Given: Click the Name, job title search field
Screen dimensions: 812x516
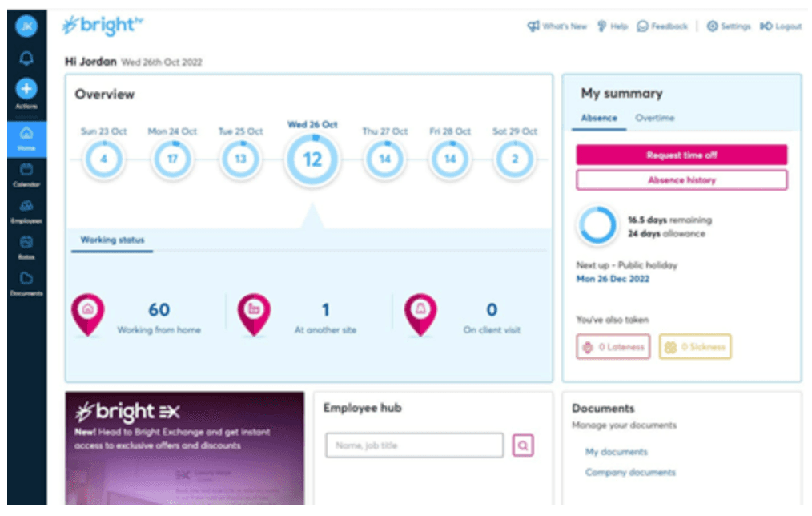Looking at the screenshot, I should [414, 445].
